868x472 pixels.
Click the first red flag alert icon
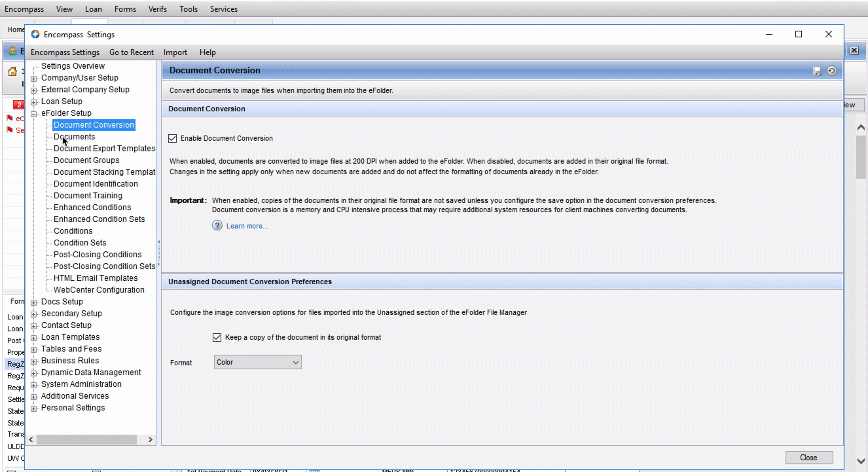pos(10,118)
